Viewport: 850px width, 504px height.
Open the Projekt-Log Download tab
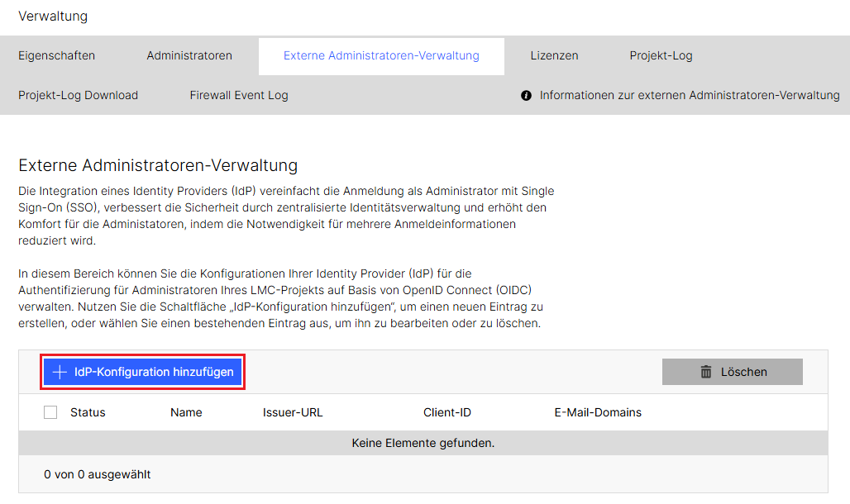click(78, 95)
